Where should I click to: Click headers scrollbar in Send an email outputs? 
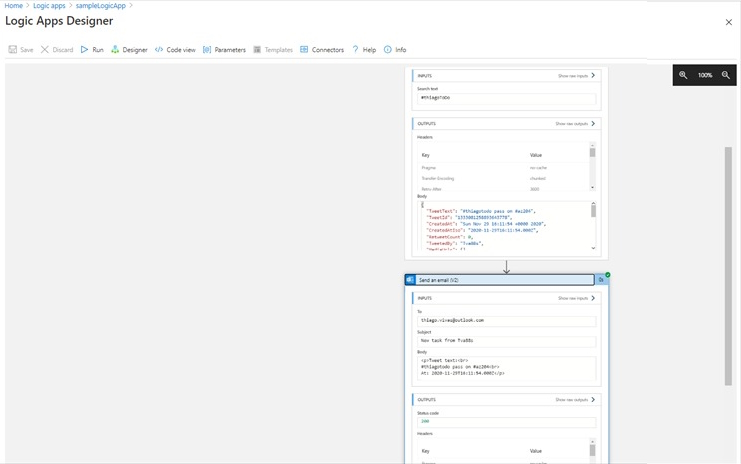coord(593,450)
